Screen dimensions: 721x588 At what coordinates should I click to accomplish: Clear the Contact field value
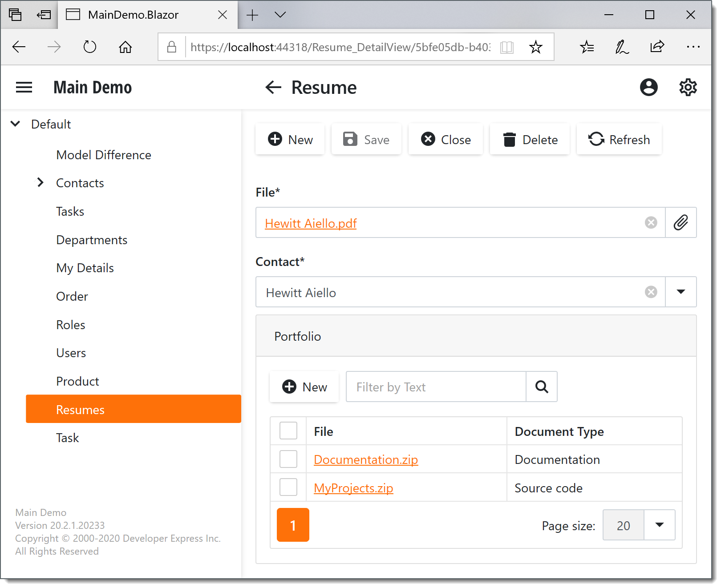[651, 292]
